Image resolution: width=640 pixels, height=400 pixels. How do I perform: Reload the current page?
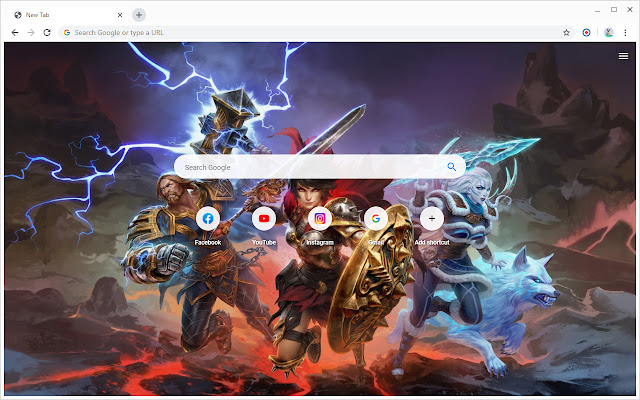point(47,33)
